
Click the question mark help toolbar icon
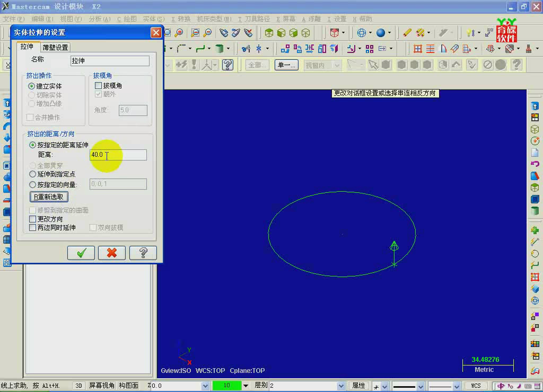227,65
